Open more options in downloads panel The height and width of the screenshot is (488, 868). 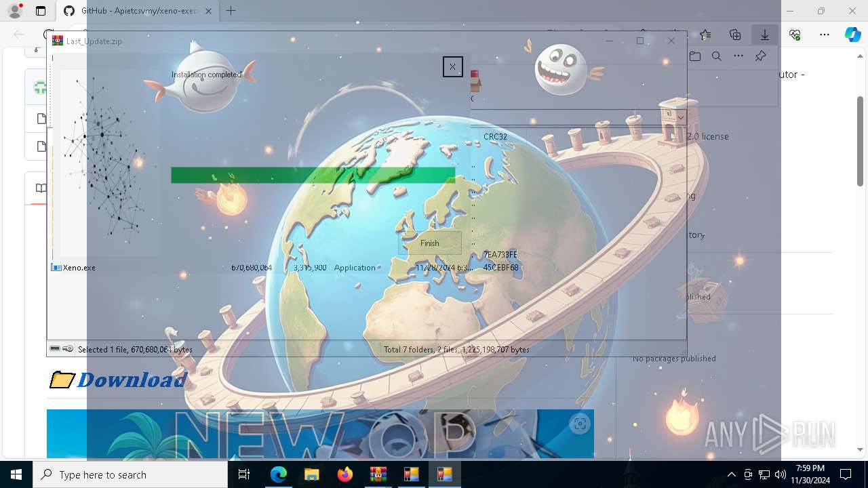(x=738, y=56)
